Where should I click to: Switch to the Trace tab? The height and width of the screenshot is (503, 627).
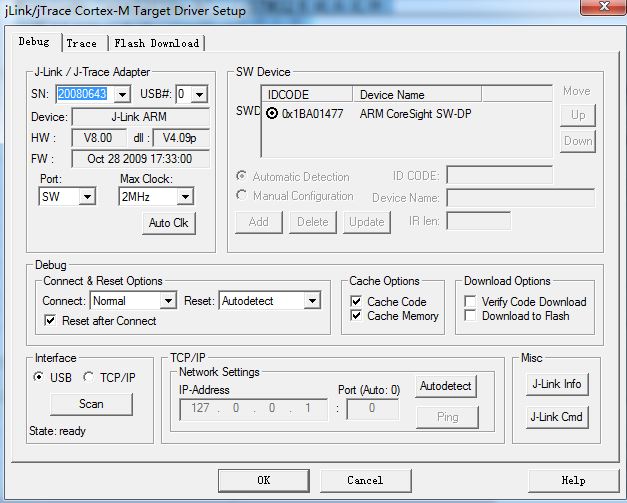pyautogui.click(x=82, y=43)
